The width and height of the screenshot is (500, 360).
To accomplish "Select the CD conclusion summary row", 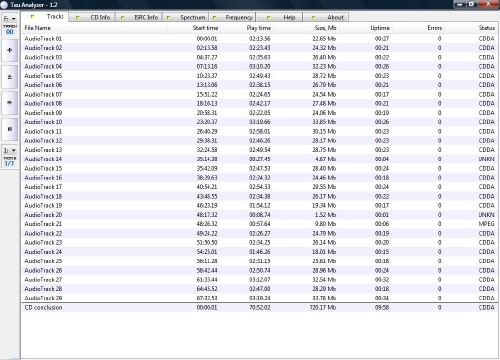I will tap(259, 307).
